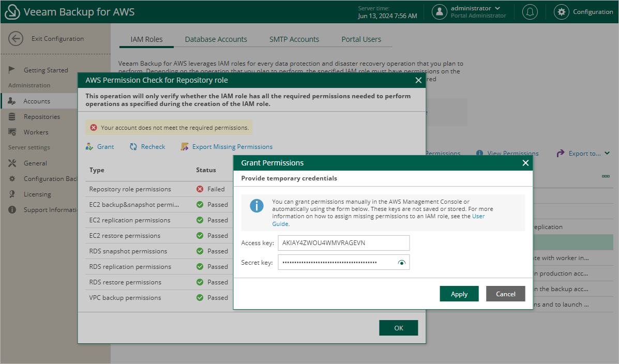Switch to the Portal Users tab
This screenshot has height=364, width=619.
361,39
